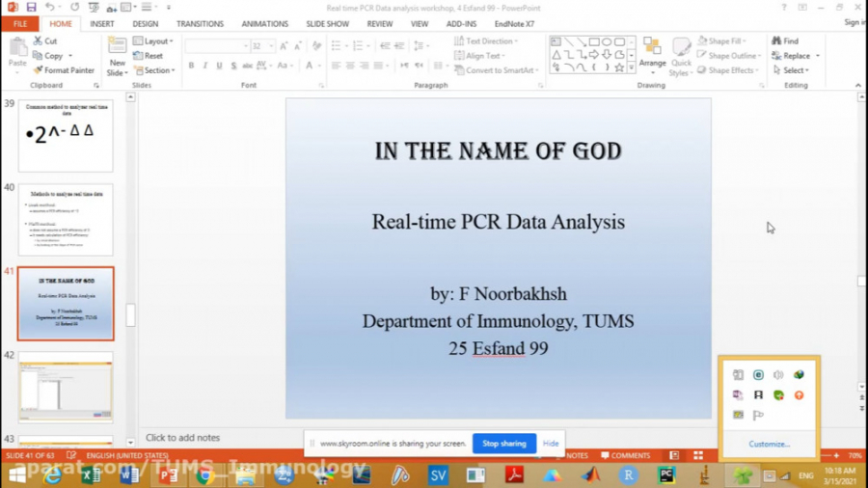Click COMMENTS button in status bar
This screenshot has width=868, height=488.
[x=626, y=455]
